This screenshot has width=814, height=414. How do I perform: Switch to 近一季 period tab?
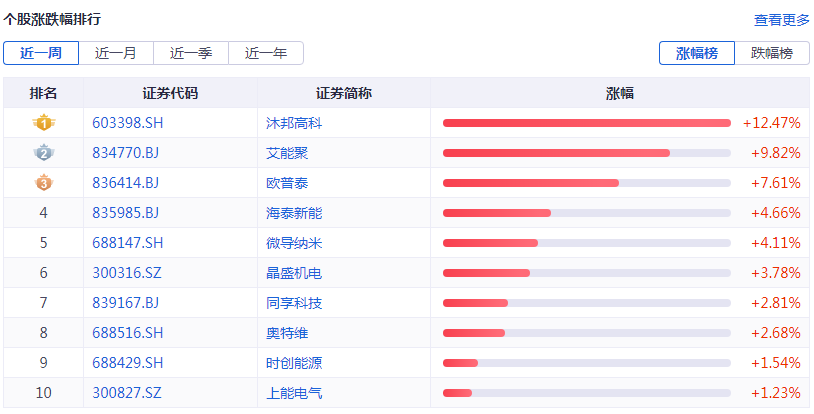tap(190, 54)
